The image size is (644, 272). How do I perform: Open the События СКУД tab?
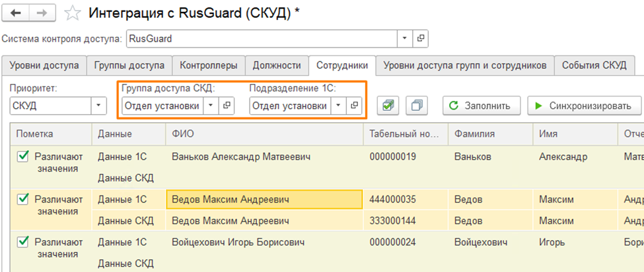pyautogui.click(x=594, y=65)
